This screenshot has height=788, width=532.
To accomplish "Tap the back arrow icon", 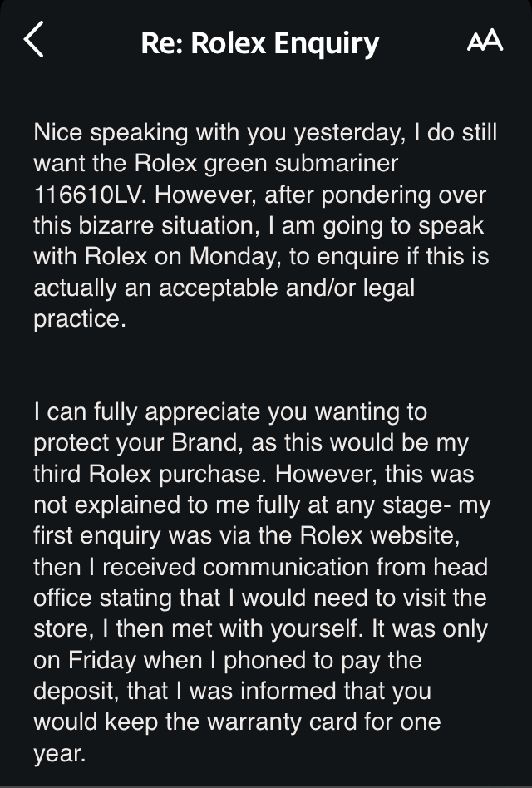I will pos(33,40).
